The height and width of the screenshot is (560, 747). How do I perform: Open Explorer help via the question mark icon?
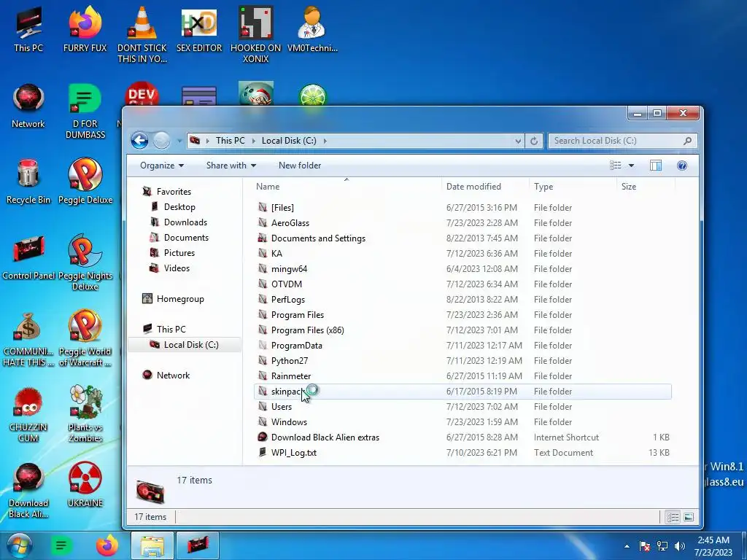[682, 166]
